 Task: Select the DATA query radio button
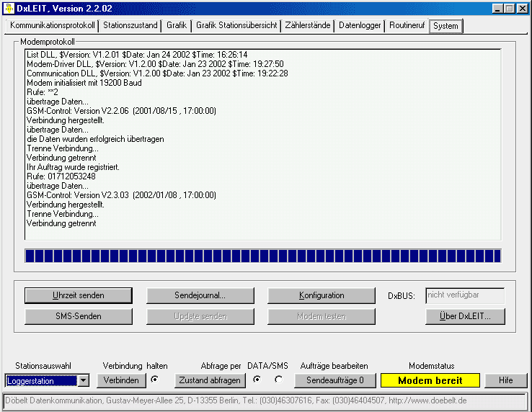click(257, 379)
